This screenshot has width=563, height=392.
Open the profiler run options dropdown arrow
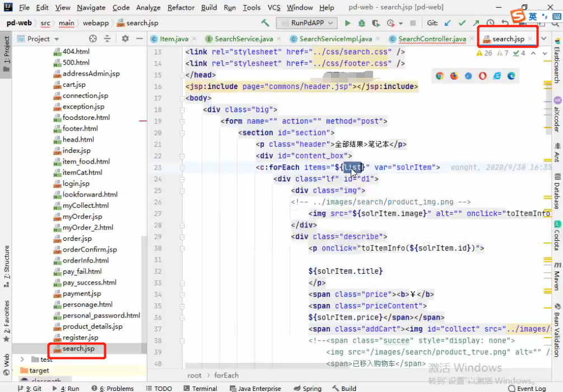click(x=401, y=24)
